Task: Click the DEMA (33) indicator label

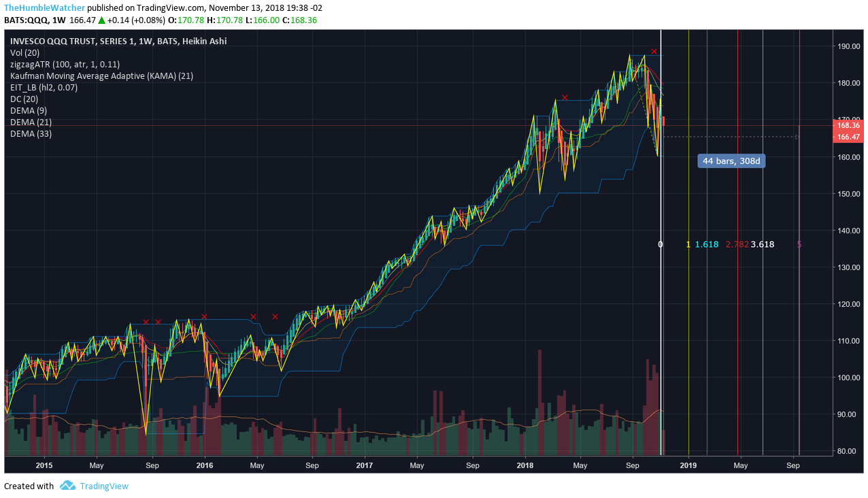Action: coord(31,133)
